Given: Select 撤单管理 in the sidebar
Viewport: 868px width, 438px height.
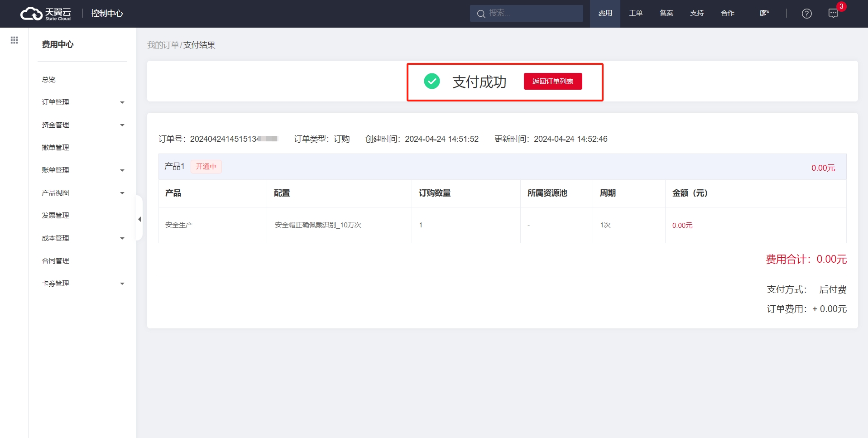Looking at the screenshot, I should 56,147.
